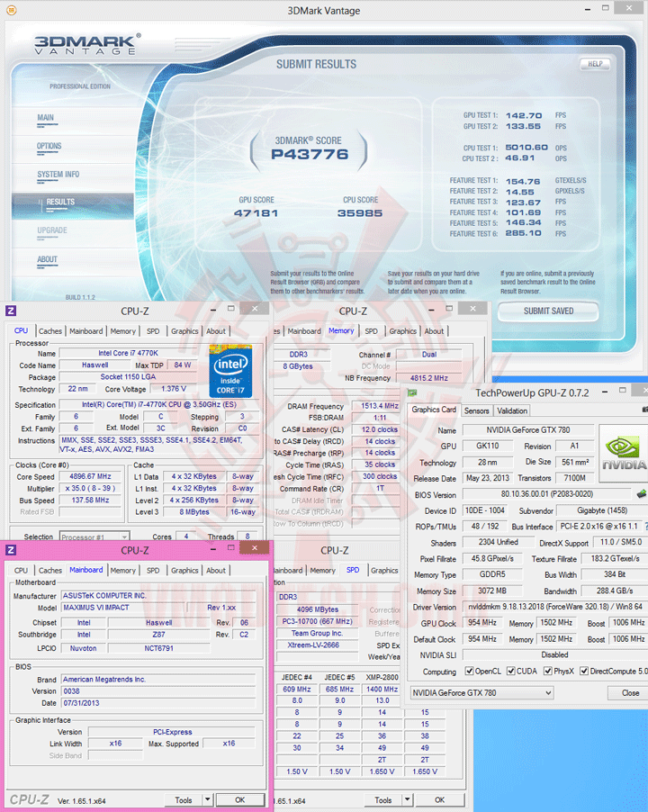The width and height of the screenshot is (648, 812).
Task: Select About tab in top-left CPU-Z window
Action: [216, 331]
